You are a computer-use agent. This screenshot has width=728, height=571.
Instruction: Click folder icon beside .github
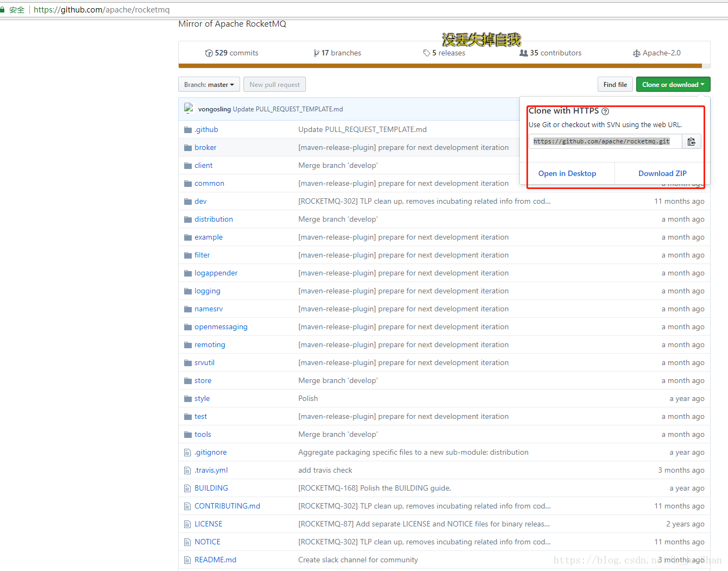[x=188, y=130]
